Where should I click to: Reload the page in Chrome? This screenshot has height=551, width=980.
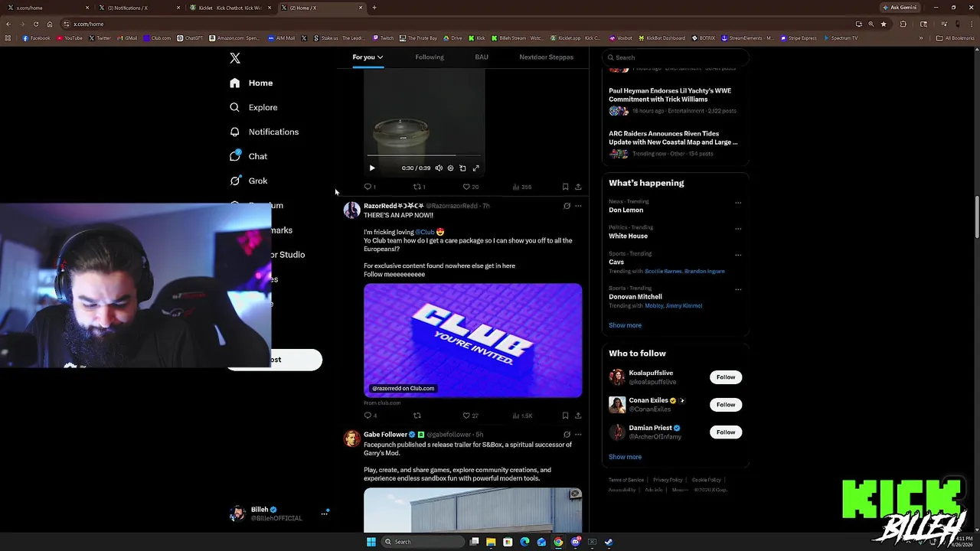36,24
